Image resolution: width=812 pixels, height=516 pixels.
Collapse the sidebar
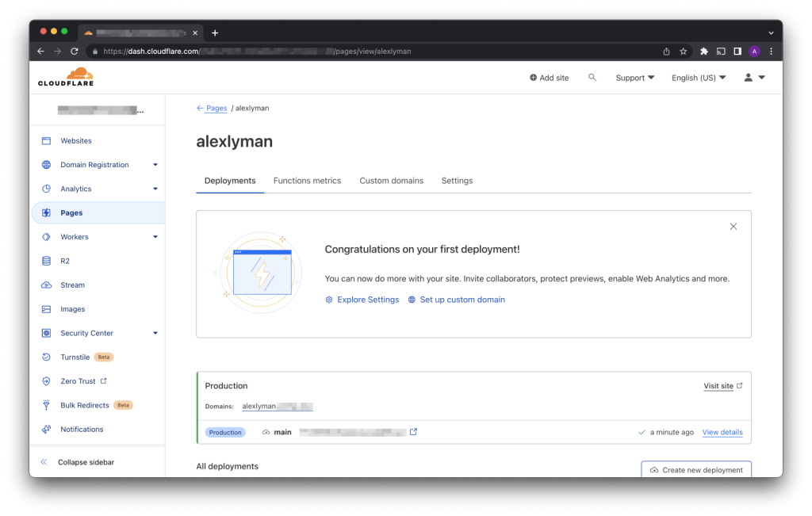tap(85, 462)
